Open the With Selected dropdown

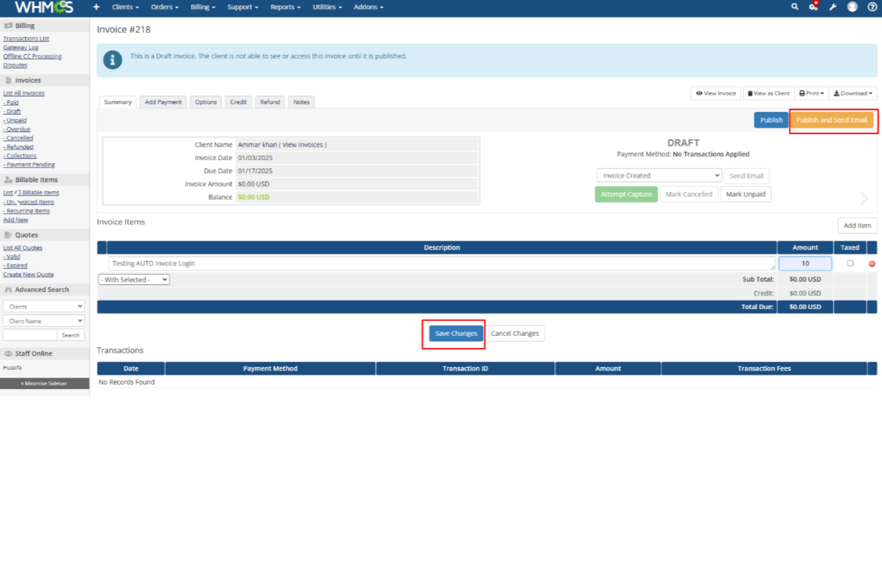point(134,280)
